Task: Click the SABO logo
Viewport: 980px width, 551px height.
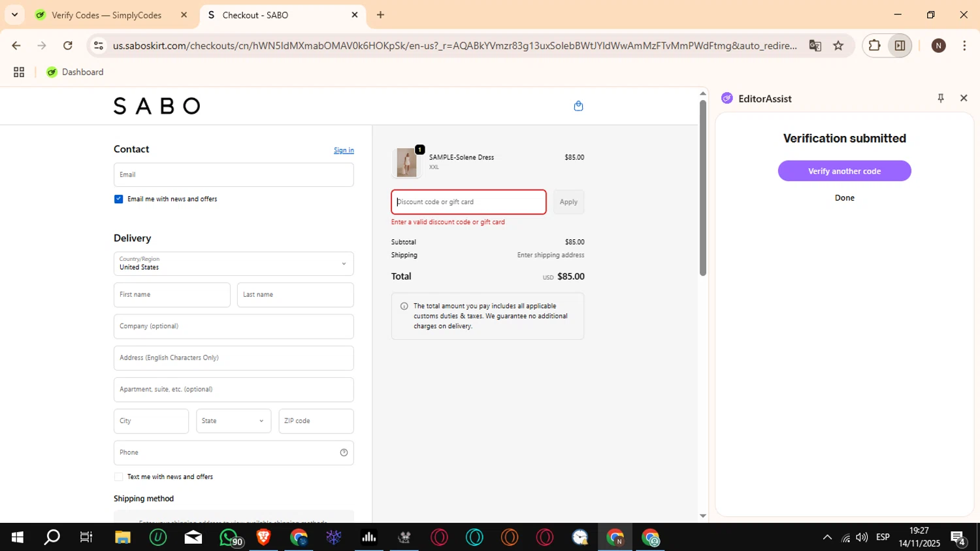Action: tap(157, 106)
